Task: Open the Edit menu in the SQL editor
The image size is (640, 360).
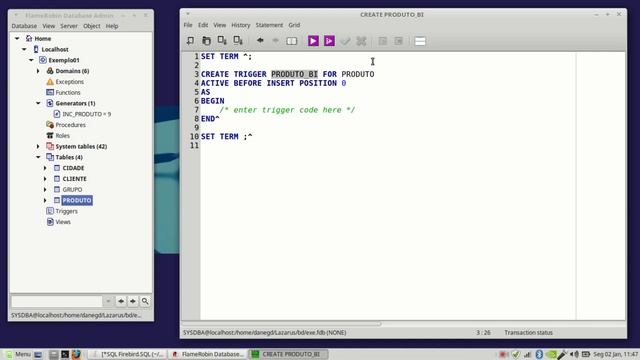Action: pos(203,25)
